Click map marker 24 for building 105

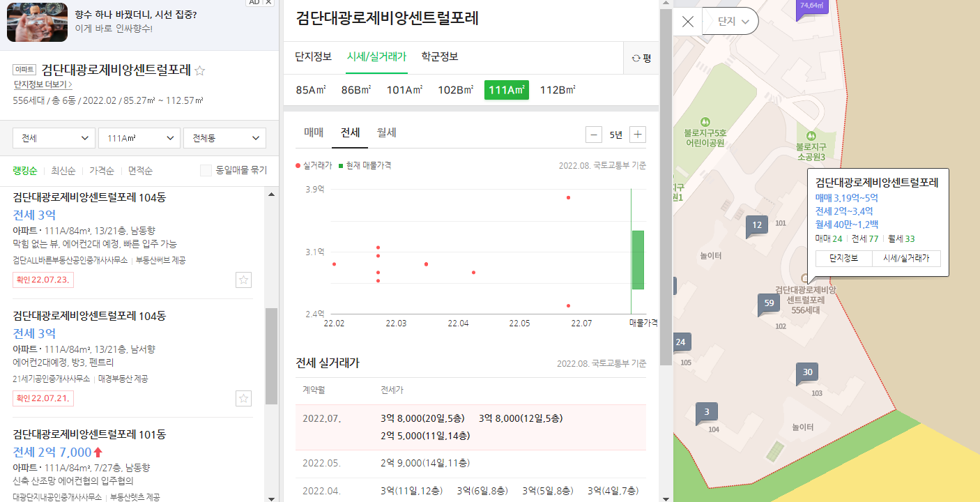pos(681,342)
